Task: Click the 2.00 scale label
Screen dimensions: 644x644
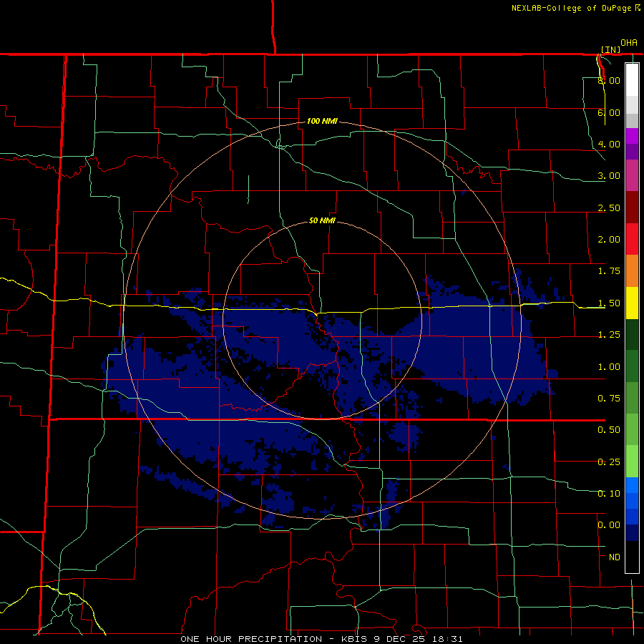Action: coord(609,240)
